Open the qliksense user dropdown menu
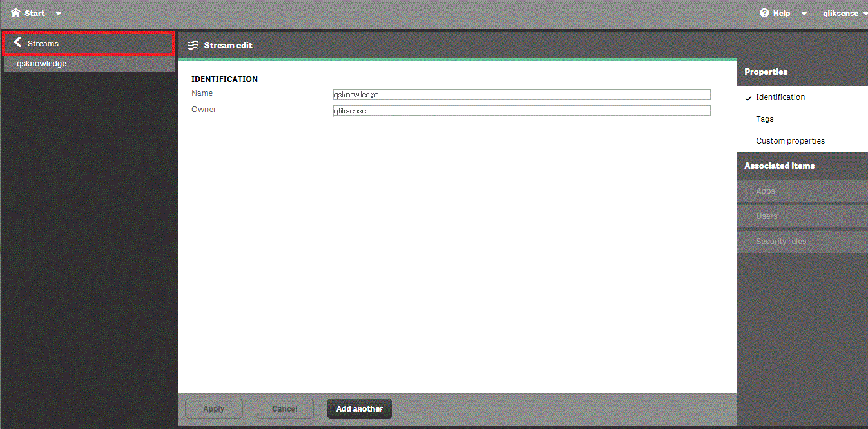Screen dimensions: 868x429 coord(844,14)
